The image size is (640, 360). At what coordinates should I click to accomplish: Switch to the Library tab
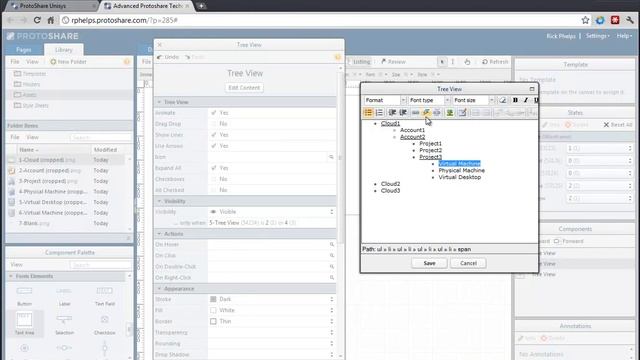pyautogui.click(x=64, y=50)
